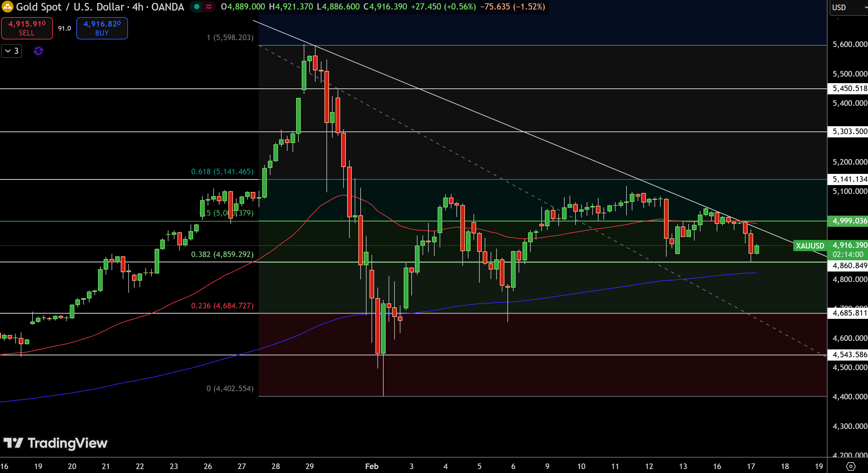Click the SELL 4,915.91 button

point(27,28)
